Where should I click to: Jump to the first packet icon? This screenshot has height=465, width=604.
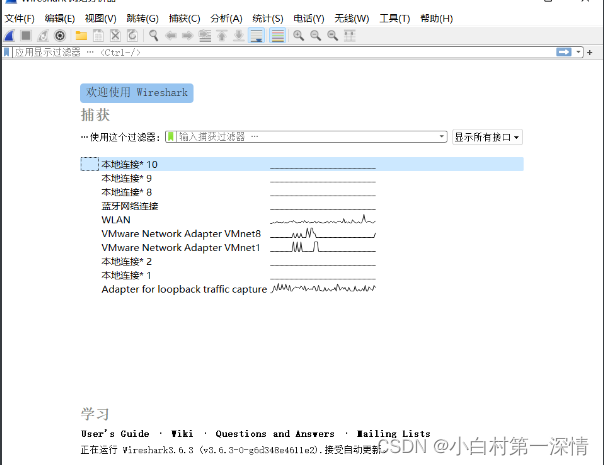click(x=222, y=36)
